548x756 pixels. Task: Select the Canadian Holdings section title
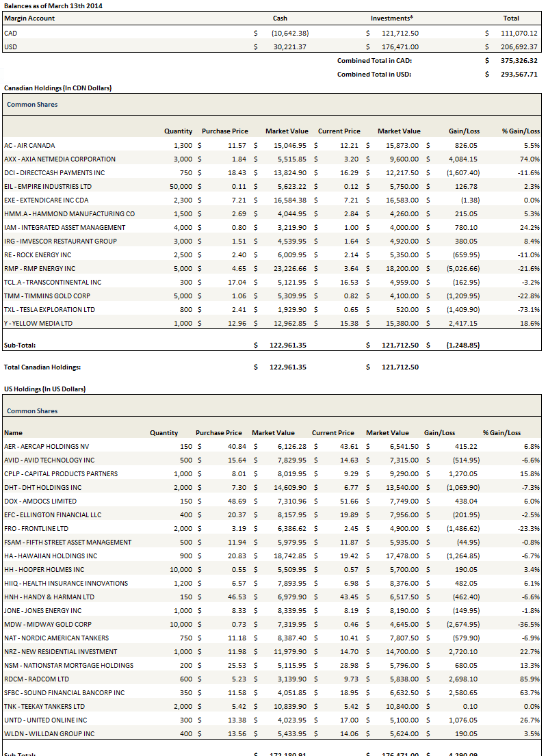[x=57, y=88]
